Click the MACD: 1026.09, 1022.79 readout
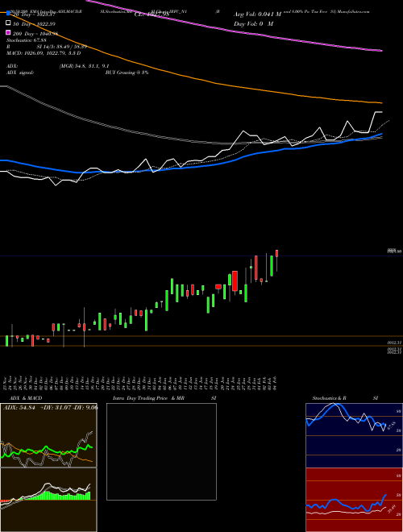 point(44,53)
